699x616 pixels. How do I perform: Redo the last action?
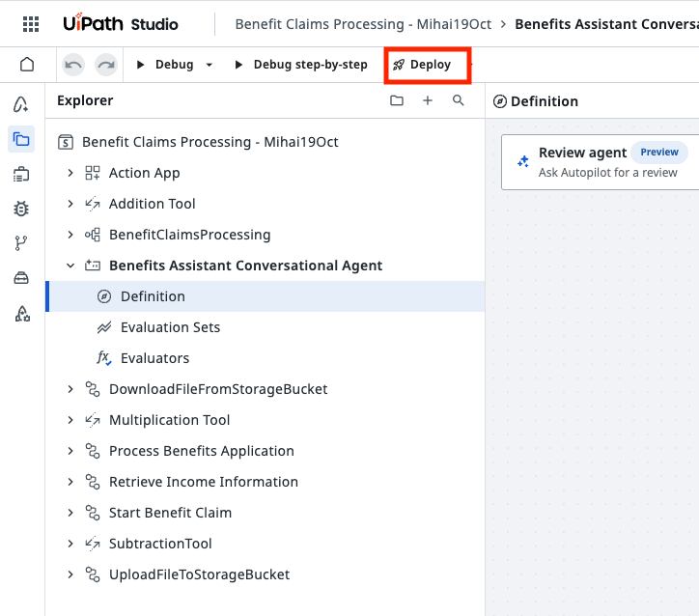pos(106,65)
